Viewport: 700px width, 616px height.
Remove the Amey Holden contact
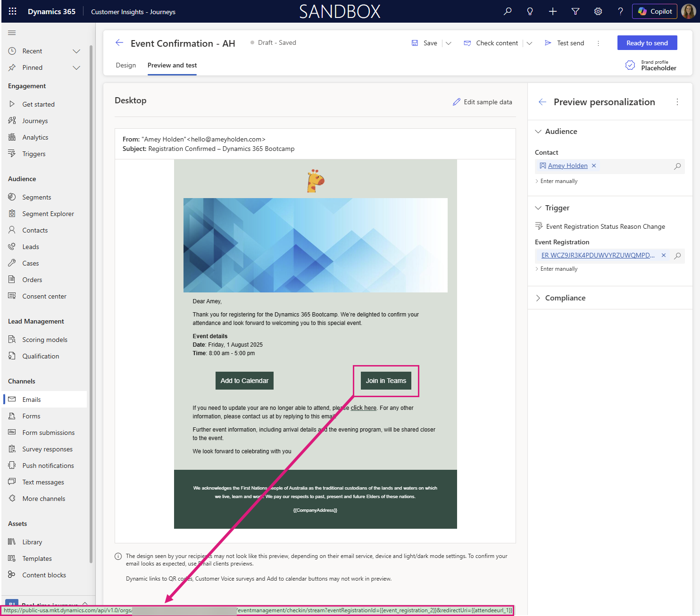coord(594,166)
